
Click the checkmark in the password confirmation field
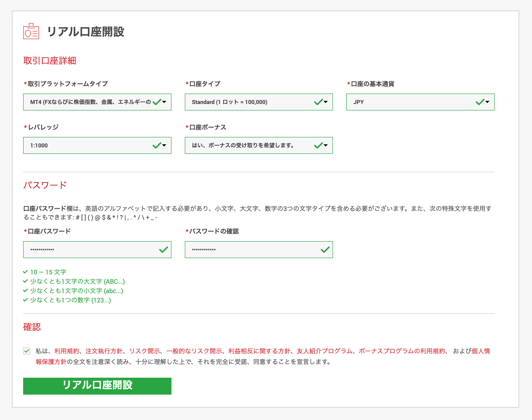pyautogui.click(x=325, y=250)
